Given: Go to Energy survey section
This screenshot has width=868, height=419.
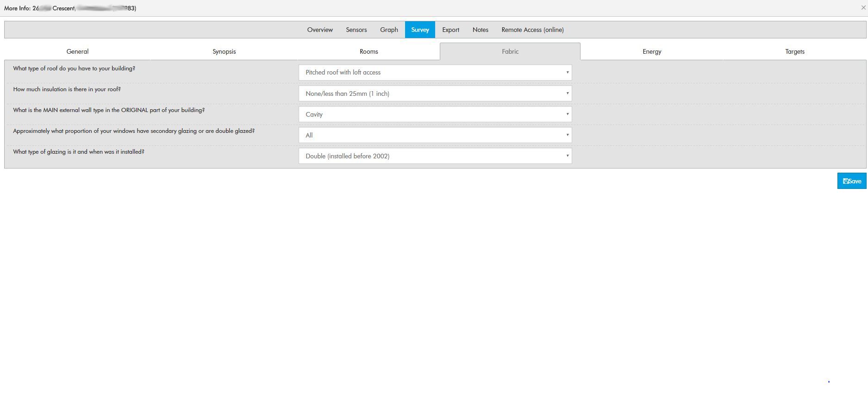Looking at the screenshot, I should 651,51.
